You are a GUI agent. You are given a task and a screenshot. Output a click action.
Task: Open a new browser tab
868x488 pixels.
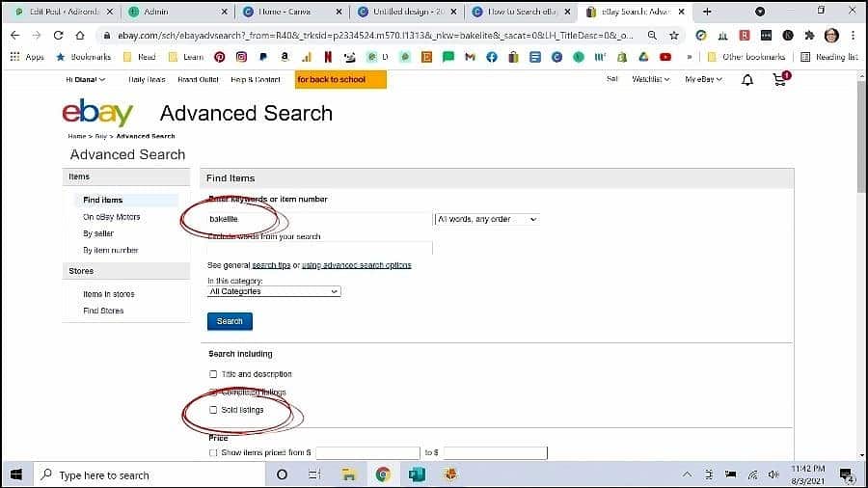pos(707,12)
